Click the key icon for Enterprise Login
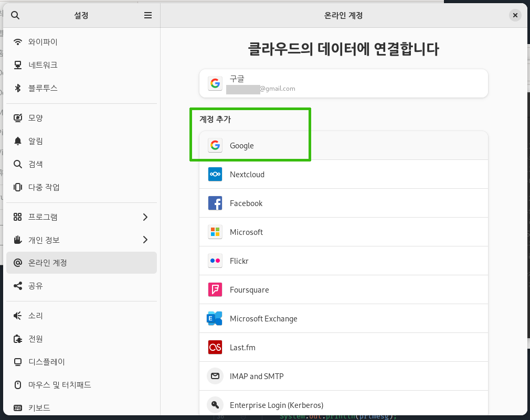 click(215, 405)
